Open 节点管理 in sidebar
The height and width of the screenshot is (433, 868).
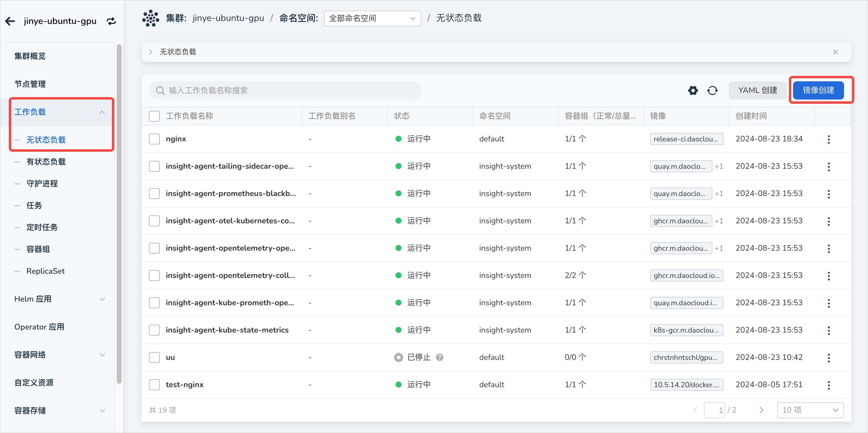pos(30,84)
